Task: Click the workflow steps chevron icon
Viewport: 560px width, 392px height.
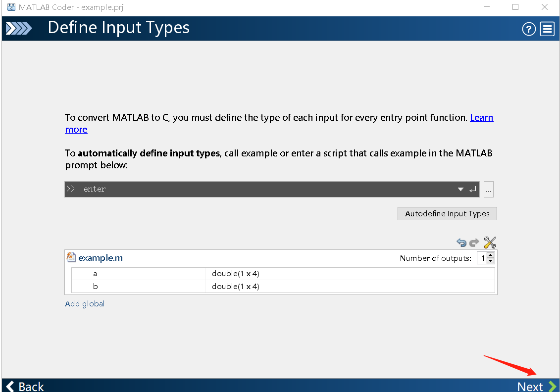Action: (18, 29)
